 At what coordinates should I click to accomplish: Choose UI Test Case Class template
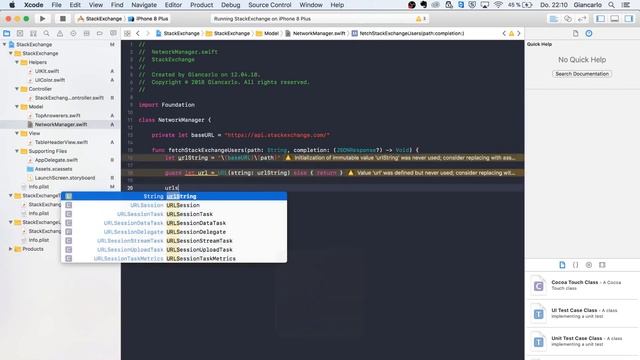tap(582, 313)
